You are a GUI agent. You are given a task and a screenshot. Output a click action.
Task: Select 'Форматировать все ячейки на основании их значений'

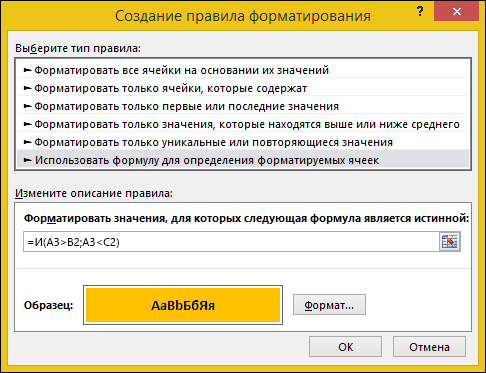pyautogui.click(x=243, y=70)
